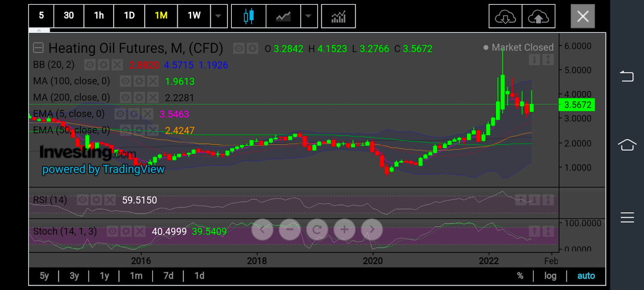Select the 5 minute timeframe
This screenshot has width=644, height=290.
coord(41,16)
